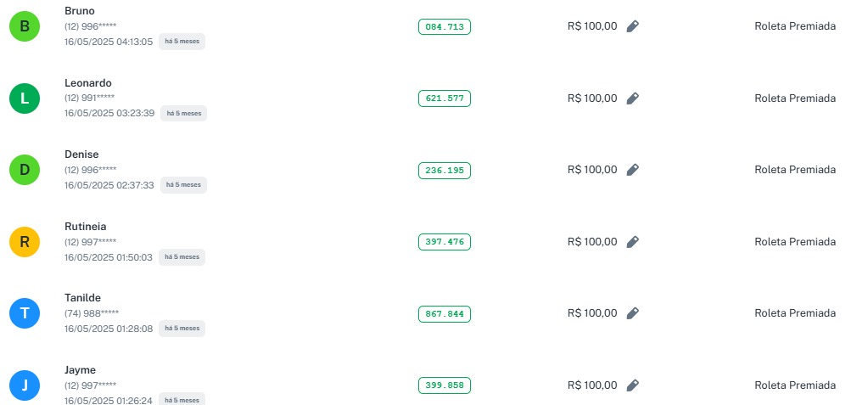Click Roleta Premiada label in Bruno's row
Screen dimensions: 868x405
795,26
